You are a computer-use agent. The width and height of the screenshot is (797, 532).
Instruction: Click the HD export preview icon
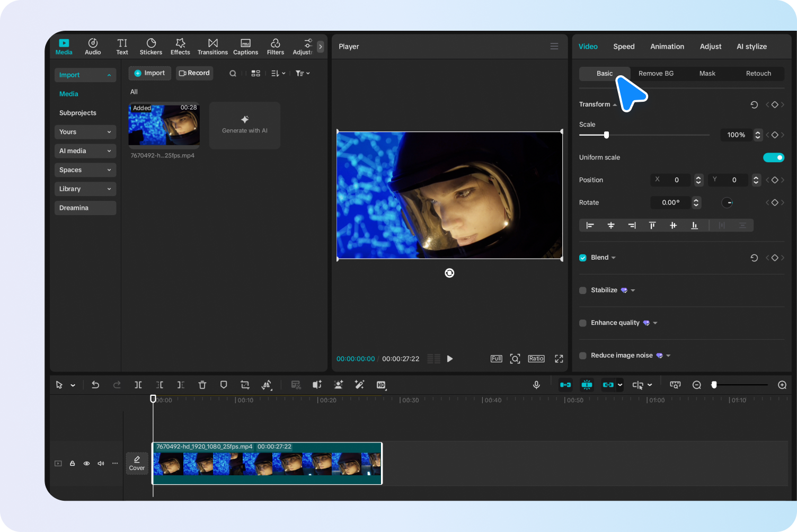coord(381,385)
